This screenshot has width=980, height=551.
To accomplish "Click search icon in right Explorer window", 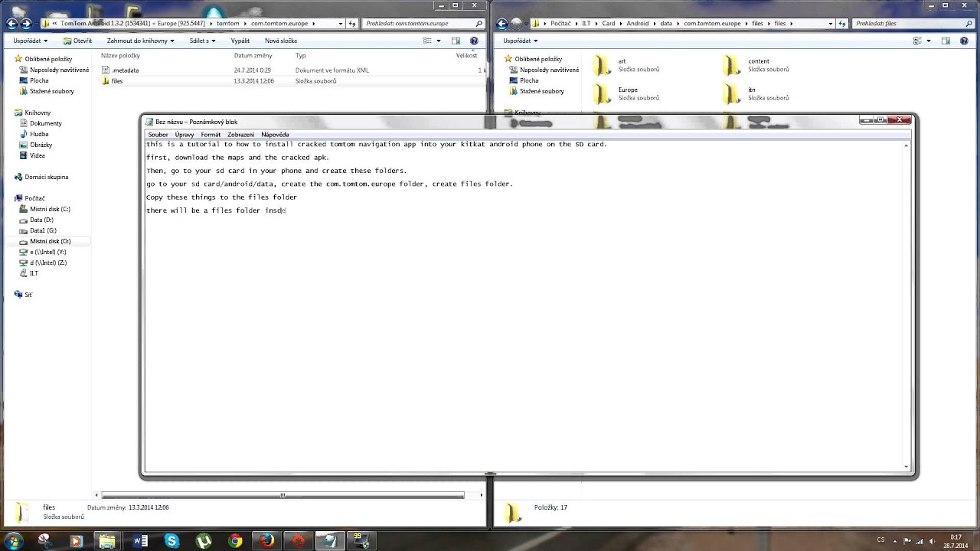I will coord(969,24).
